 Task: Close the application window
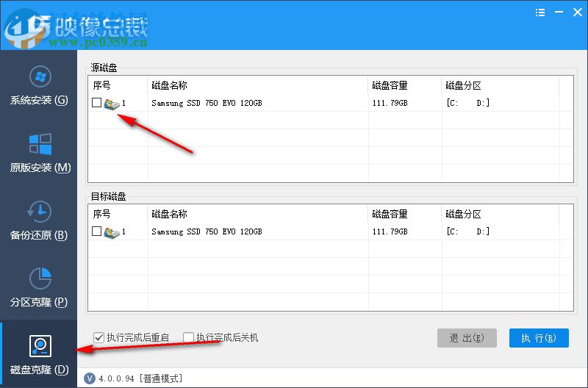[578, 12]
